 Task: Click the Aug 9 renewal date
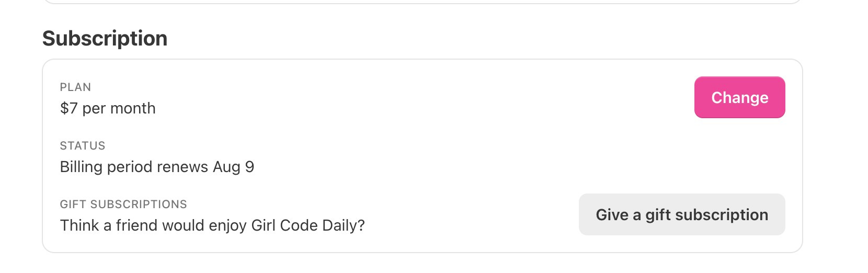[x=233, y=167]
